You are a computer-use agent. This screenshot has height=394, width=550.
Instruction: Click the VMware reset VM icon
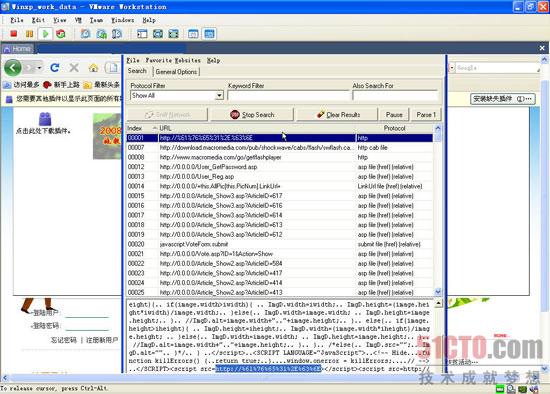61,34
